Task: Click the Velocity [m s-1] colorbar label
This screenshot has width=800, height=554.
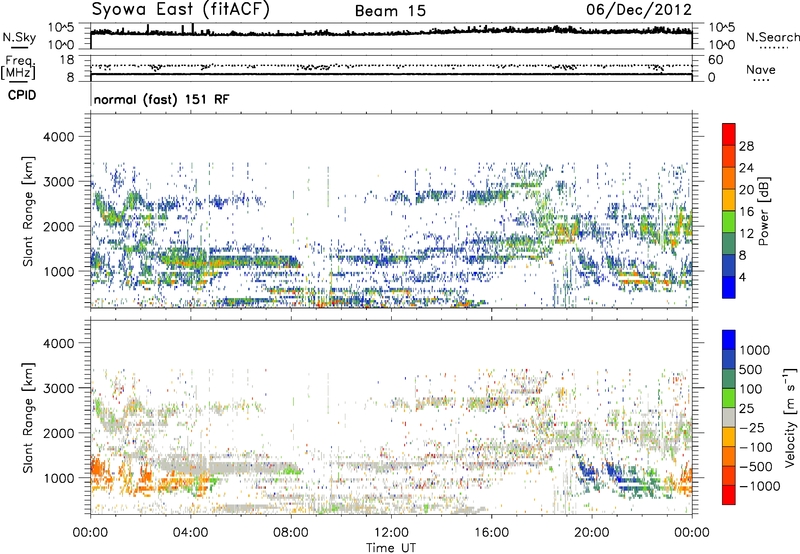Action: tap(790, 417)
